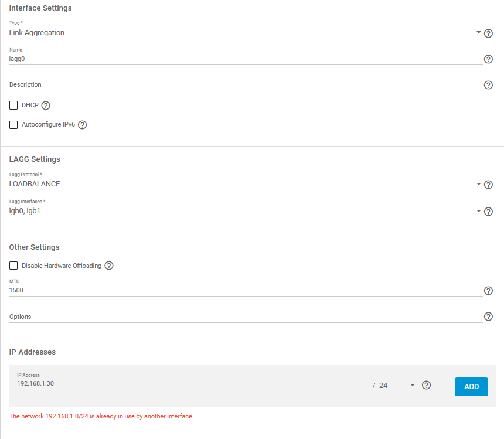Click help icon next to Type field
This screenshot has height=439, width=504.
tap(488, 33)
